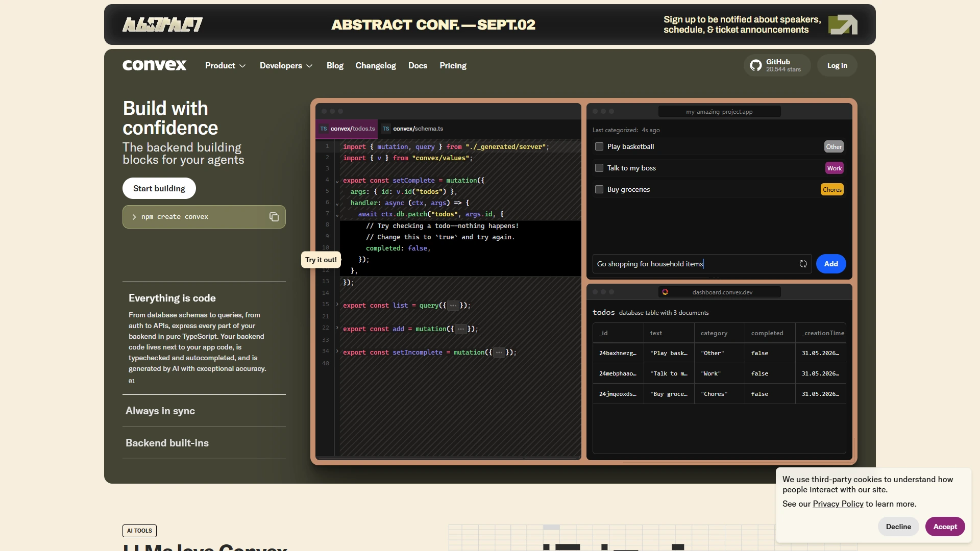Toggle the Play basketball checkbox
Image resolution: width=980 pixels, height=551 pixels.
[599, 146]
